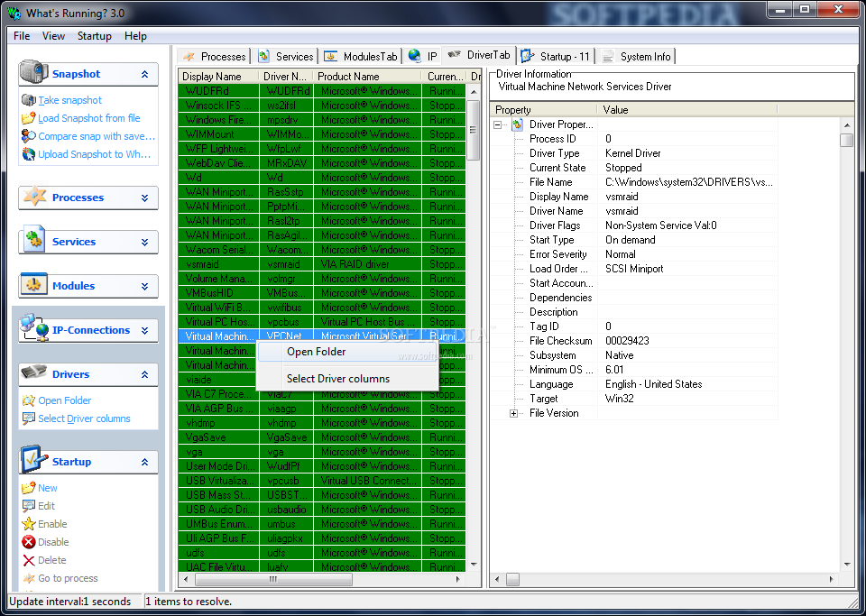Viewport: 866px width, 616px height.
Task: Click the Delete X icon
Action: click(29, 560)
